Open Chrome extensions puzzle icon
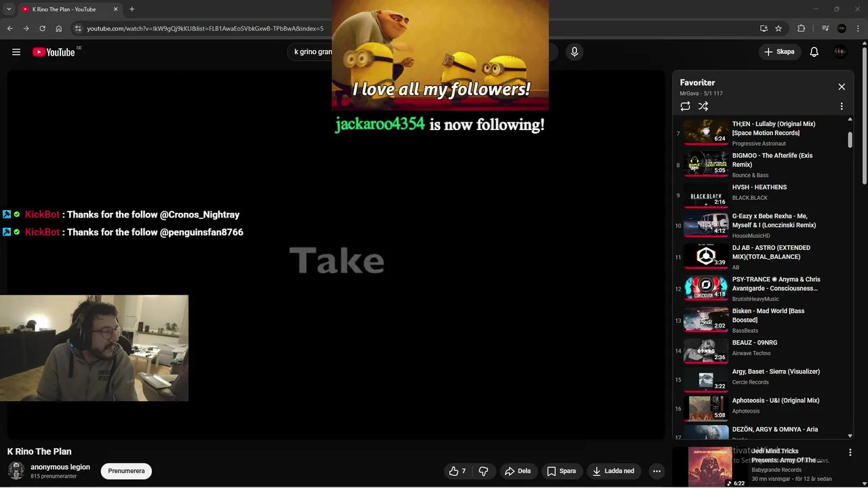This screenshot has width=868, height=488. tap(802, 28)
